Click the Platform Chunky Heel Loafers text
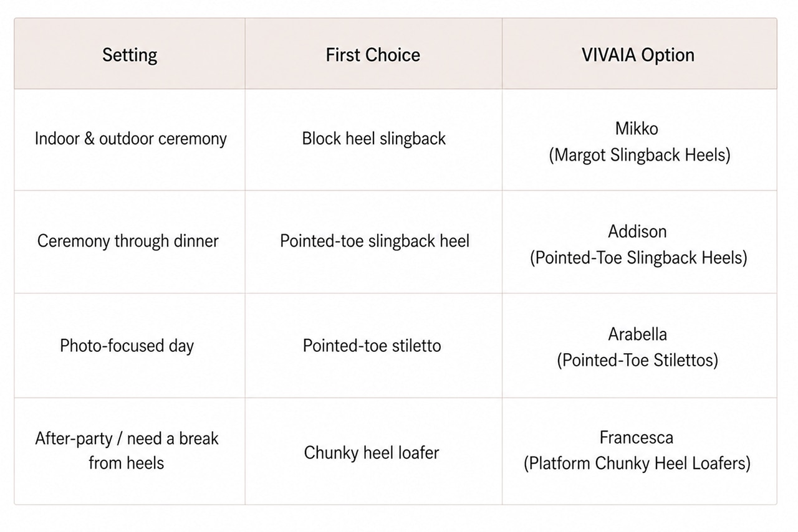This screenshot has width=798, height=532. (637, 463)
